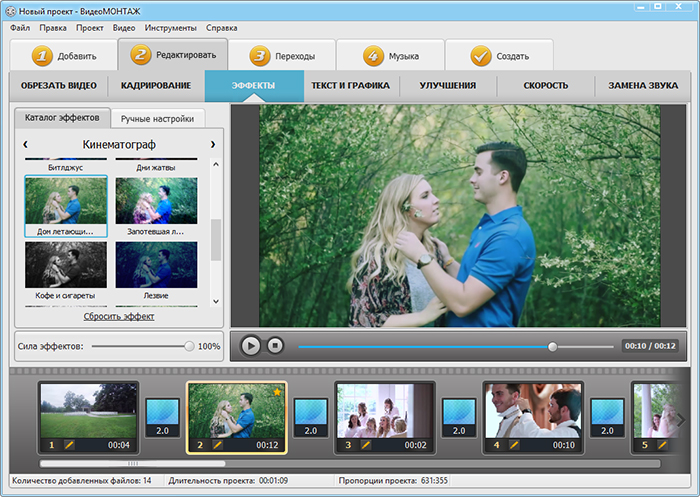Click the star icon on clip 2
Image resolution: width=700 pixels, height=497 pixels.
(277, 392)
